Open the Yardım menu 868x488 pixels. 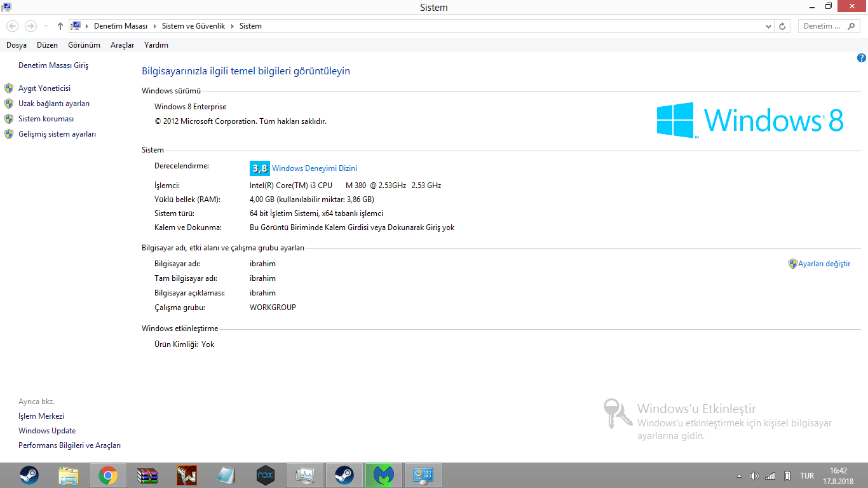pos(156,45)
